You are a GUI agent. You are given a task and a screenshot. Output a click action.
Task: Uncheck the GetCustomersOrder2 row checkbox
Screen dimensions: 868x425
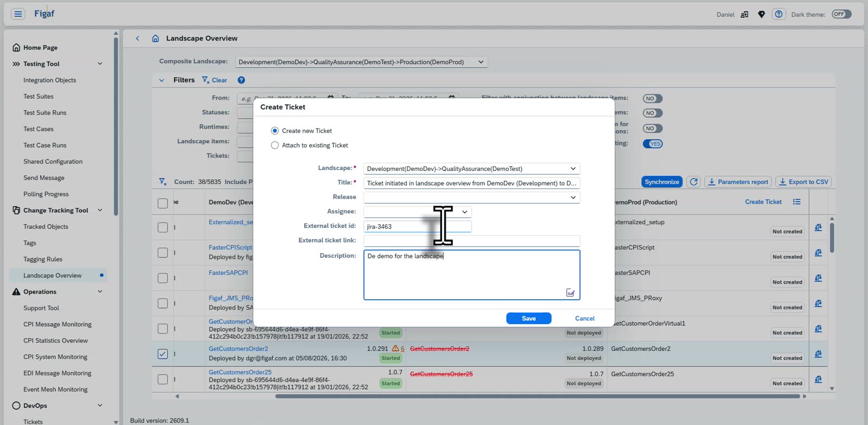coord(163,354)
